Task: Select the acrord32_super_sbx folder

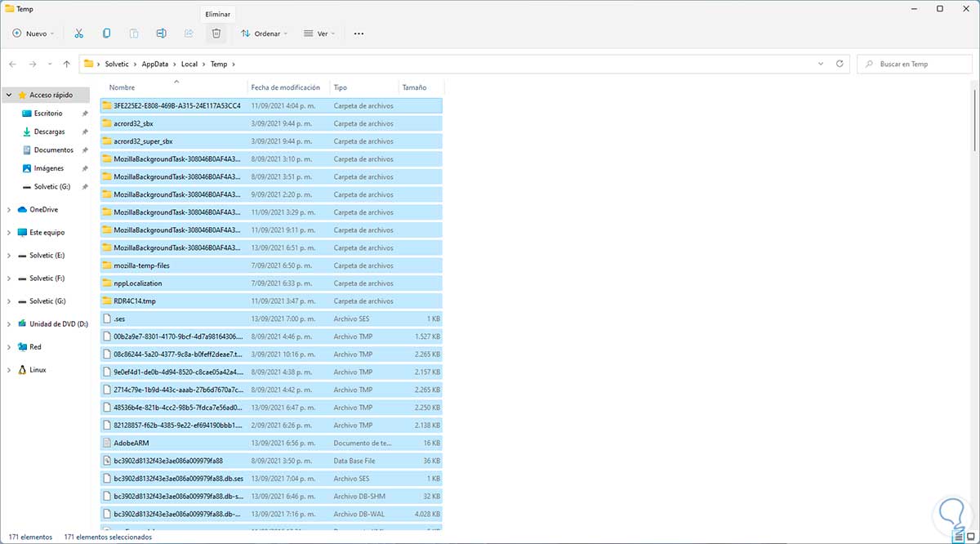Action: point(271,141)
